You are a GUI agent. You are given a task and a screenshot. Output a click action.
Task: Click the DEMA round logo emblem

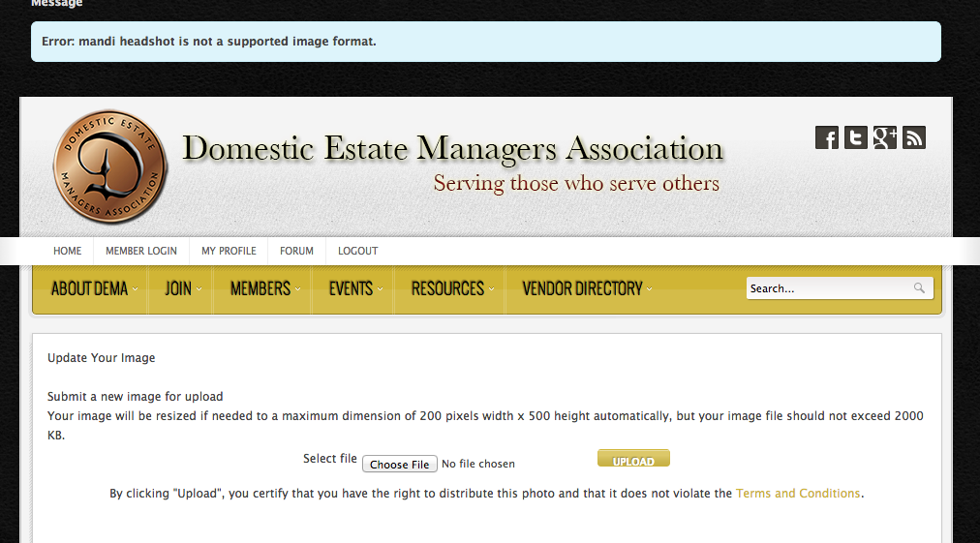click(x=110, y=166)
